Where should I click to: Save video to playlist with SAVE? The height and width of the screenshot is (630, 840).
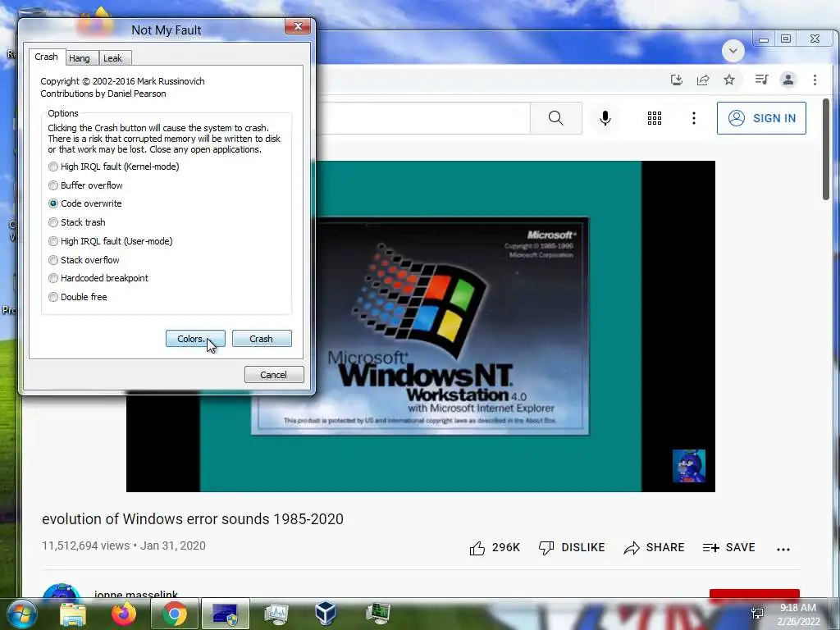pyautogui.click(x=729, y=547)
